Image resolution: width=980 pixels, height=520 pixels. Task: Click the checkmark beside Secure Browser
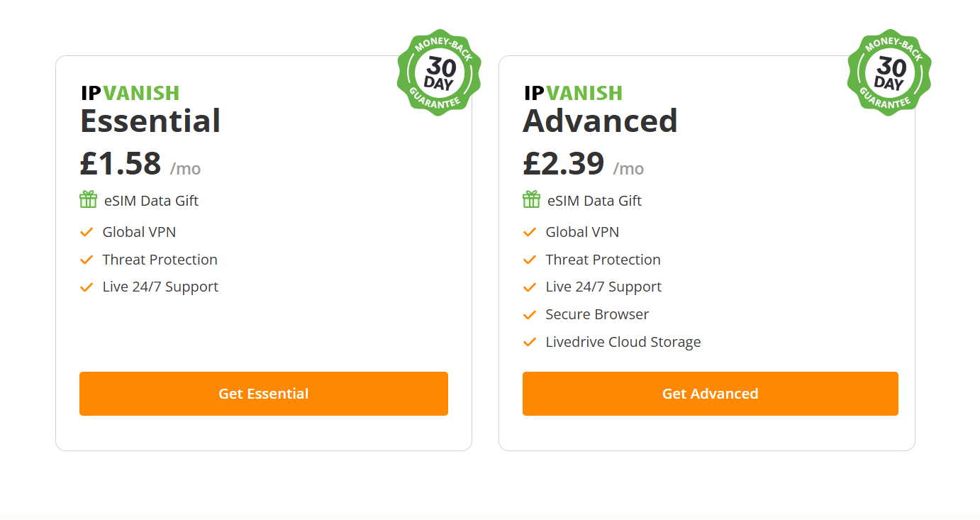[x=530, y=314]
